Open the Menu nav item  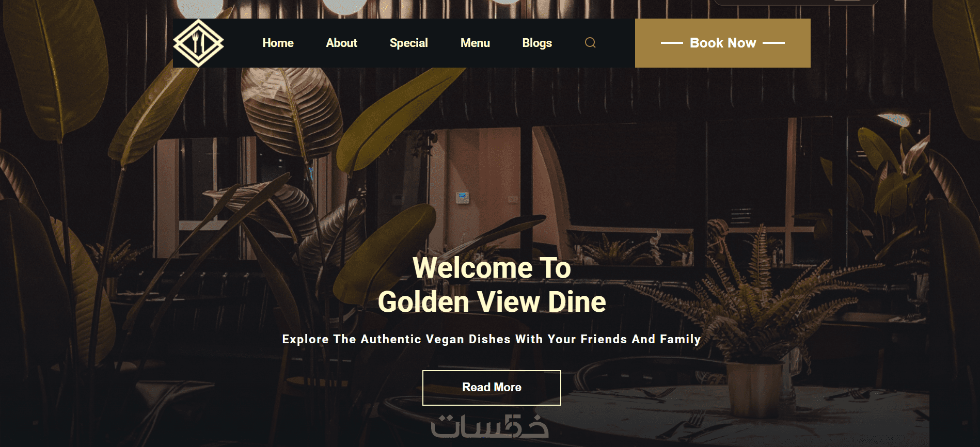point(475,43)
